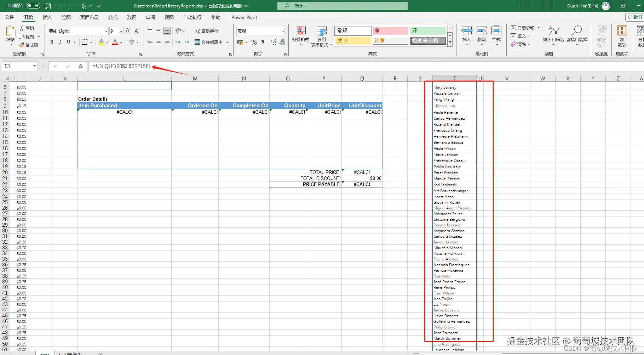
Task: Click the decrease indent icon
Action: point(178,42)
